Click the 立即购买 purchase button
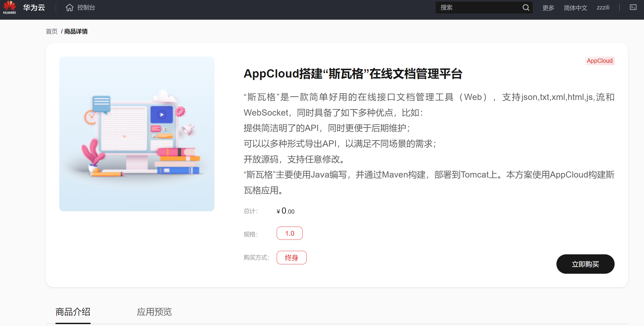Image resolution: width=644 pixels, height=326 pixels. (585, 264)
